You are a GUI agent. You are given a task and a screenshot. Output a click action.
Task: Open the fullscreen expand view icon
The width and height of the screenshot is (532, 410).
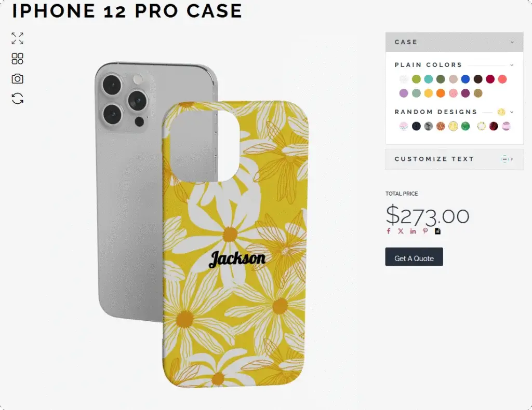(17, 38)
